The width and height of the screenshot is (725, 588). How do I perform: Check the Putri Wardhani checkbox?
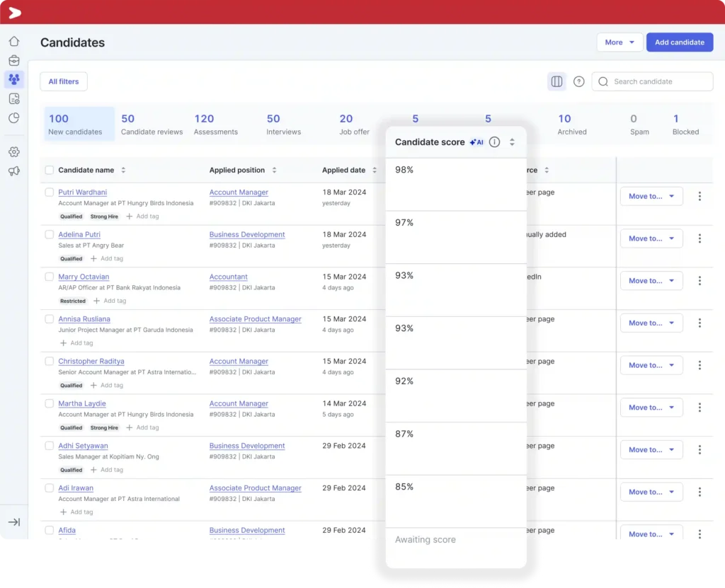coord(50,192)
